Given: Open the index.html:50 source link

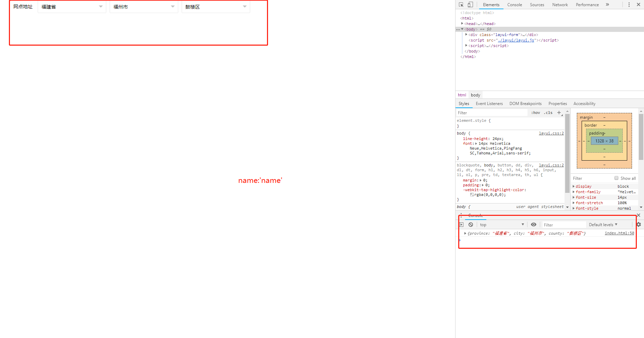Looking at the screenshot, I should point(619,233).
